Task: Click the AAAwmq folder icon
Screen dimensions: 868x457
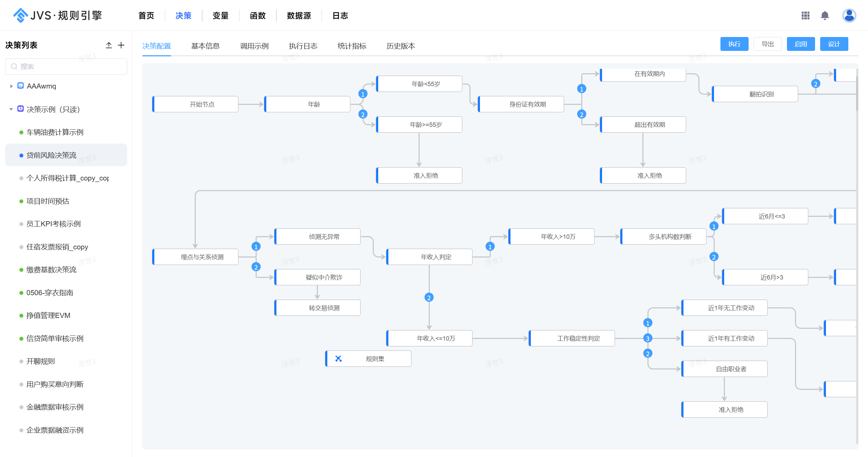Action: tap(20, 86)
